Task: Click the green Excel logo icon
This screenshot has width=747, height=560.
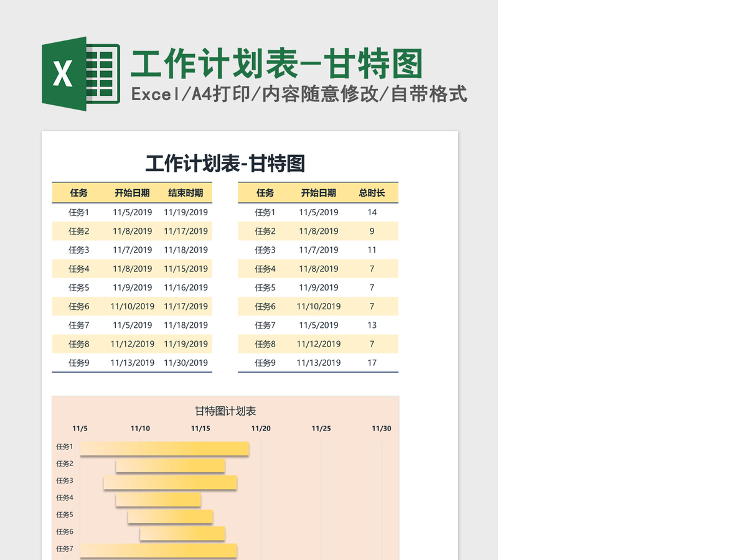Action: click(x=80, y=74)
